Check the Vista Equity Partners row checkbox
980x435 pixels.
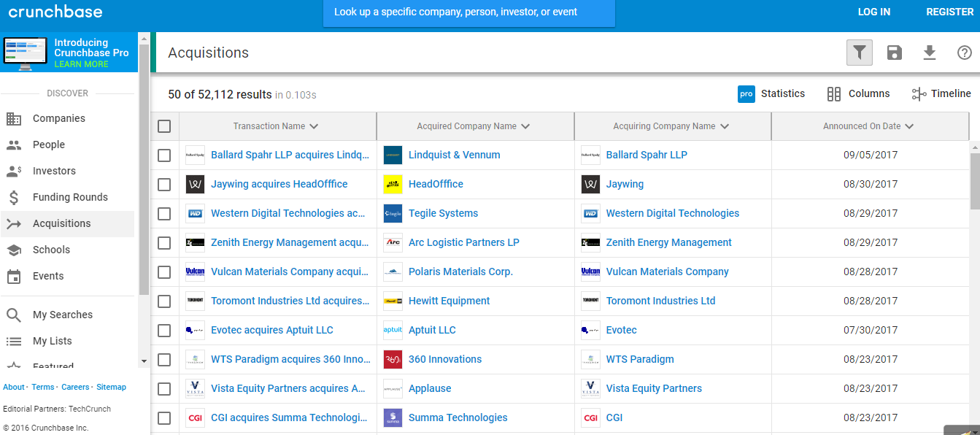click(164, 388)
